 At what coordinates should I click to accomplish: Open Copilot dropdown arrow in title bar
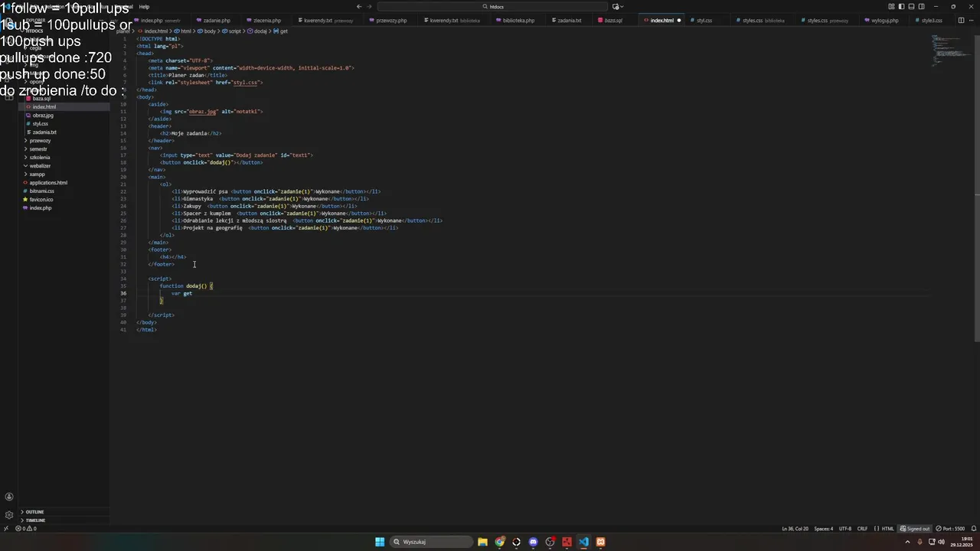coord(622,6)
